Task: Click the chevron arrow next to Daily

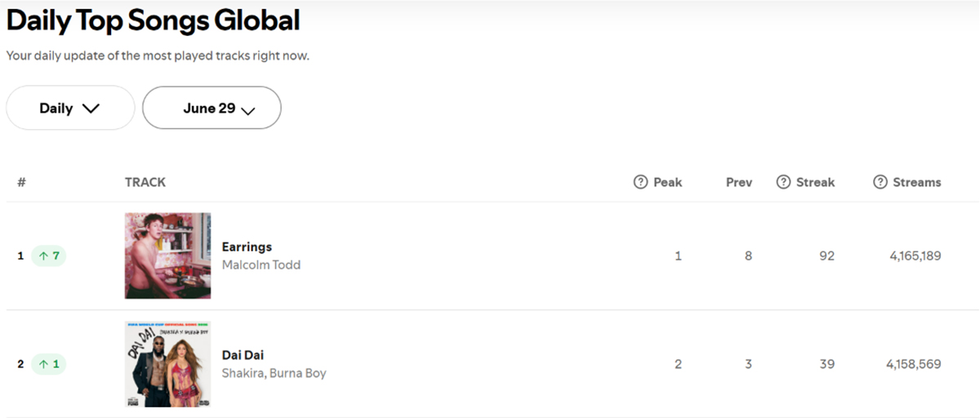Action: [x=91, y=109]
